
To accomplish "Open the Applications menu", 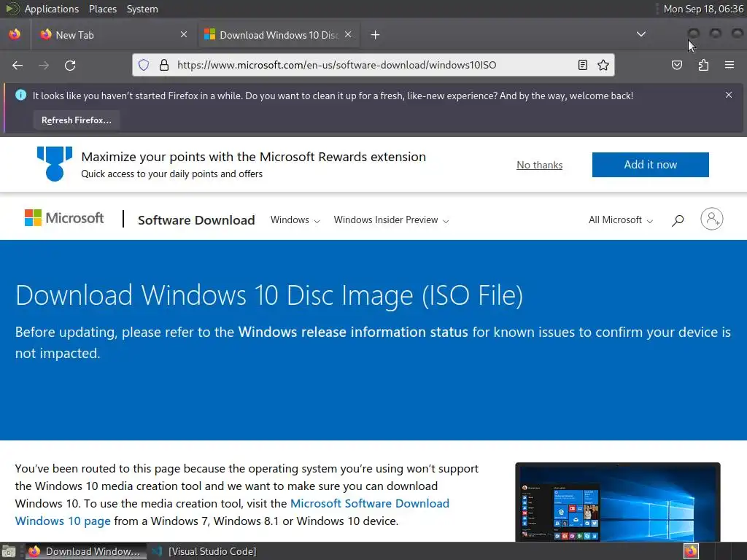I will tap(52, 9).
